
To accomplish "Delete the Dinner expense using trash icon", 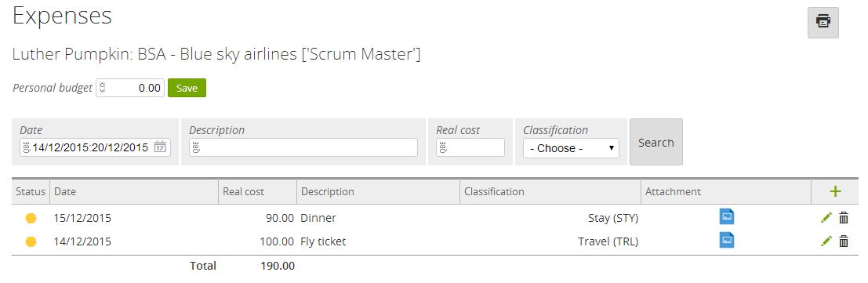I will pyautogui.click(x=844, y=218).
